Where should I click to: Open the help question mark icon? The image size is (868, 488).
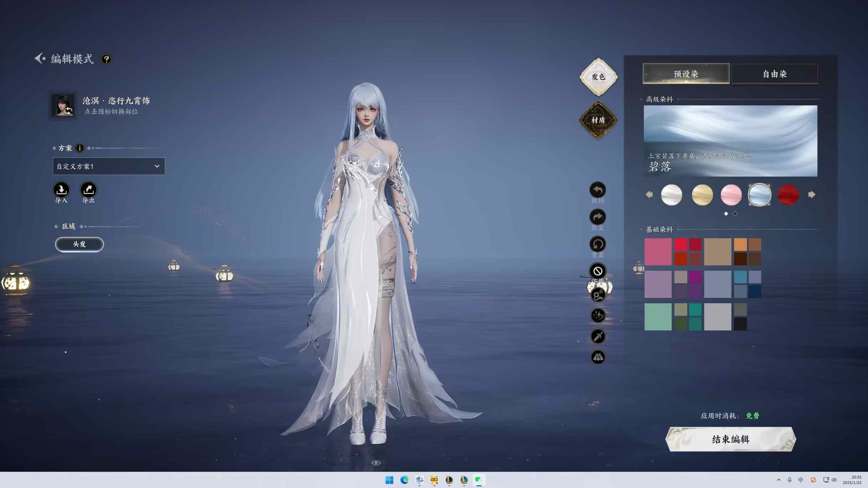[106, 59]
